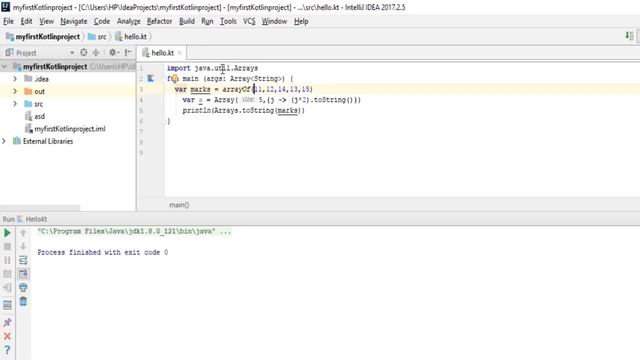Click the fold marker beside the closing brace
This screenshot has width=640, height=360.
pos(163,121)
